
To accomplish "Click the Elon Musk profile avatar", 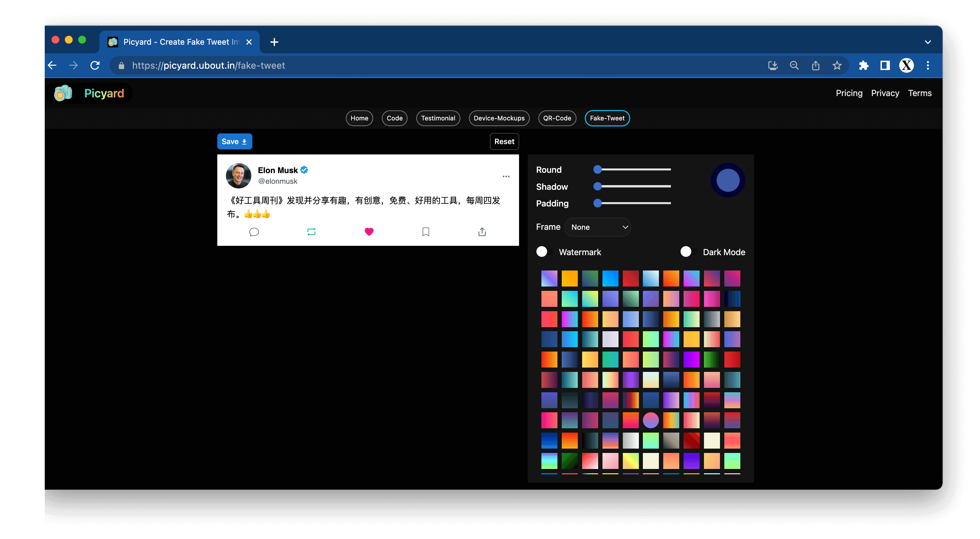I will (239, 176).
